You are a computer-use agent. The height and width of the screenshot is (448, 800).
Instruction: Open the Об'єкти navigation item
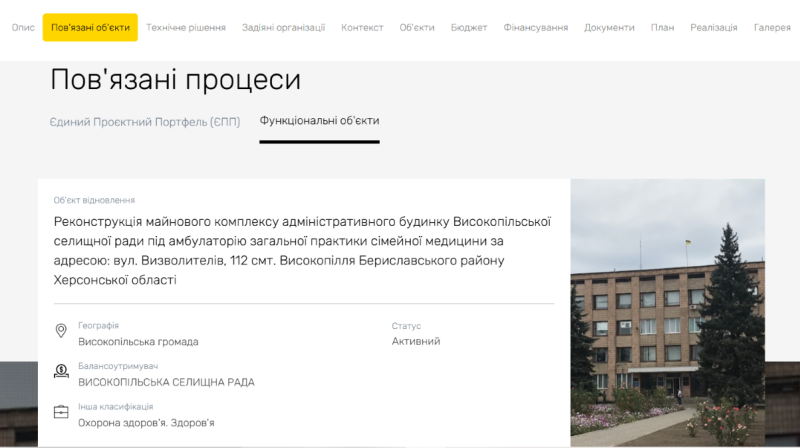[x=417, y=28]
